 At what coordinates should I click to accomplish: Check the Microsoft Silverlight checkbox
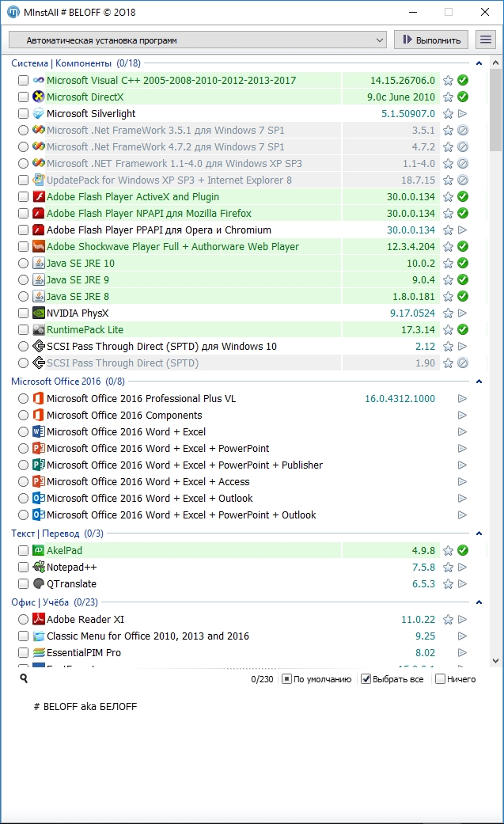pyautogui.click(x=23, y=113)
